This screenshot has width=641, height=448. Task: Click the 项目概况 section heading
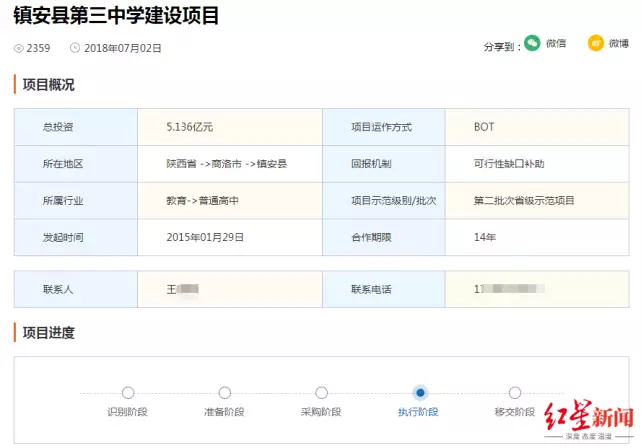[x=48, y=85]
